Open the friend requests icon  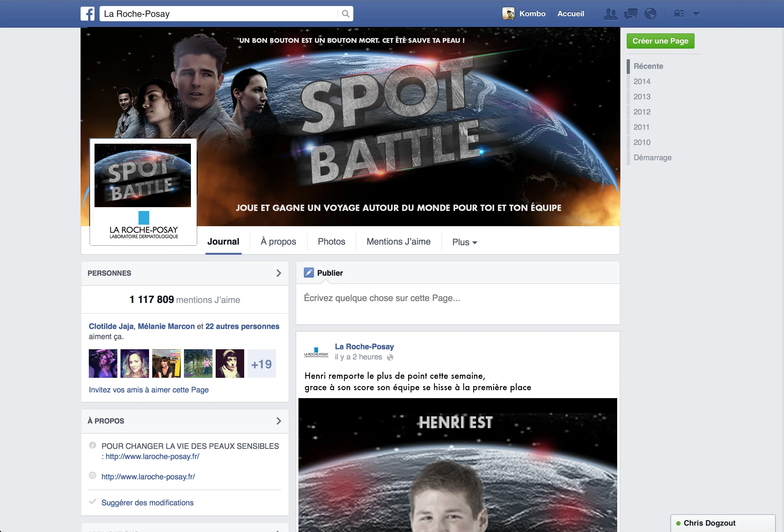pyautogui.click(x=610, y=14)
